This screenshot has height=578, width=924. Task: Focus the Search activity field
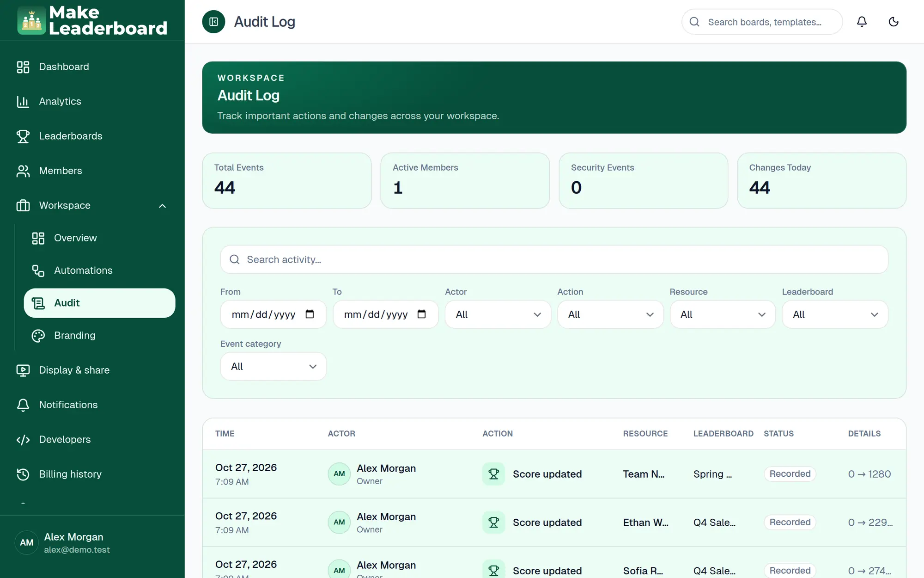click(554, 259)
